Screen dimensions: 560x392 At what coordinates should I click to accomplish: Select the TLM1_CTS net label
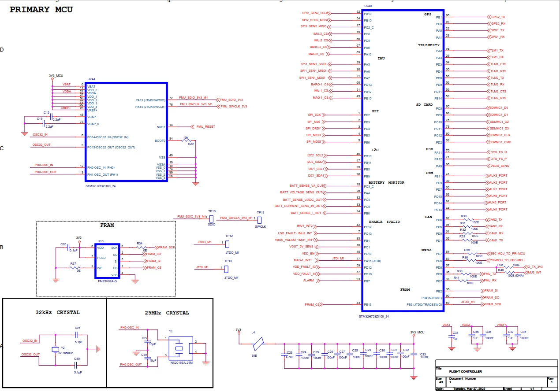(499, 64)
